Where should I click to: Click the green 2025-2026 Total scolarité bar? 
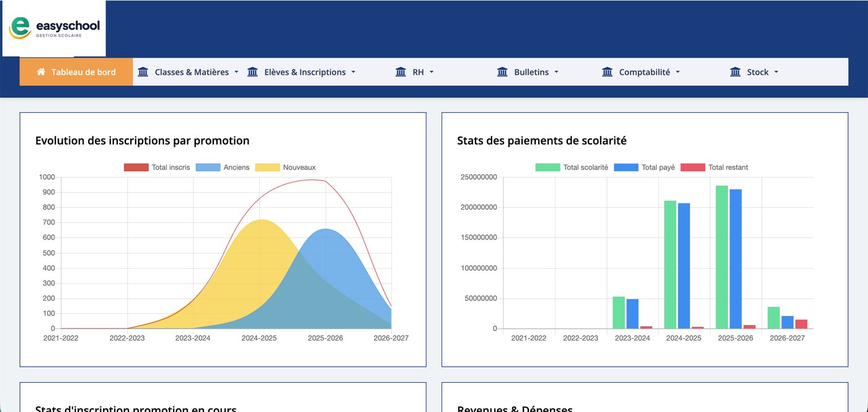pyautogui.click(x=722, y=257)
